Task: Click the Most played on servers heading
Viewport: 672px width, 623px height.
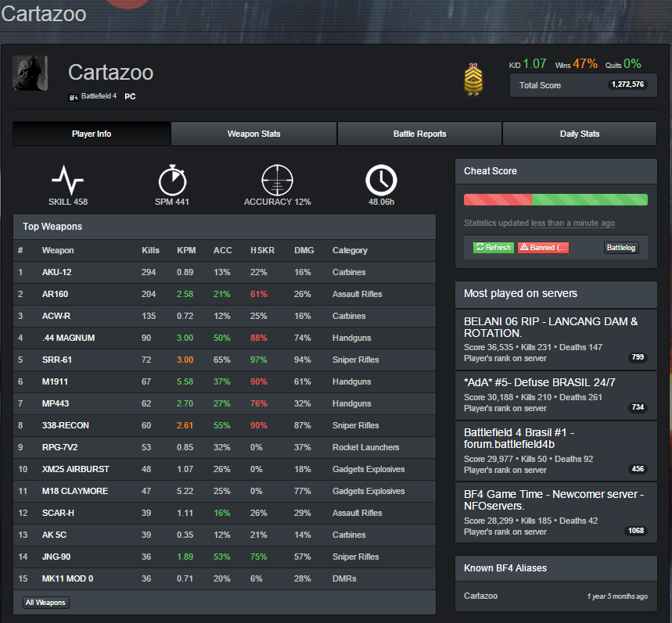Action: pos(520,293)
